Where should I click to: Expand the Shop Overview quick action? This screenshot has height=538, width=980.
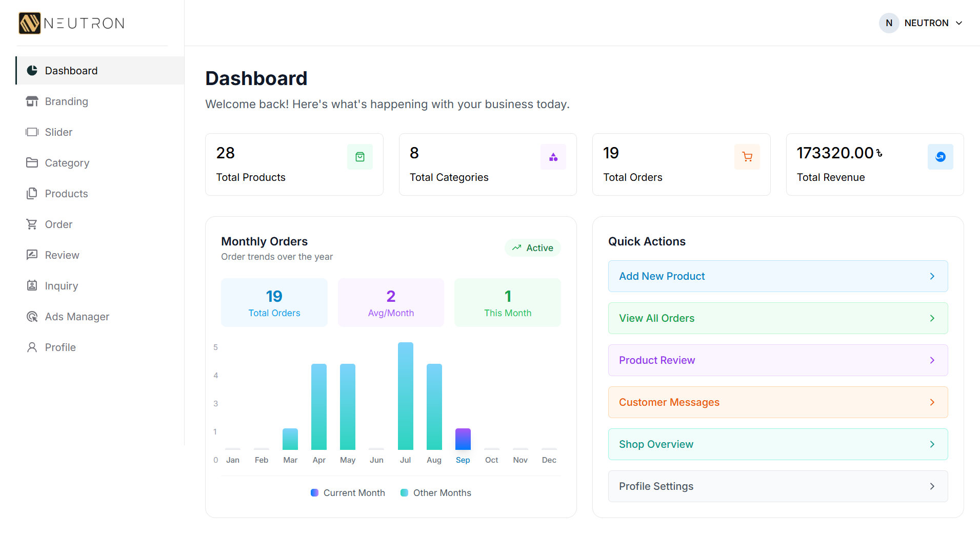932,444
